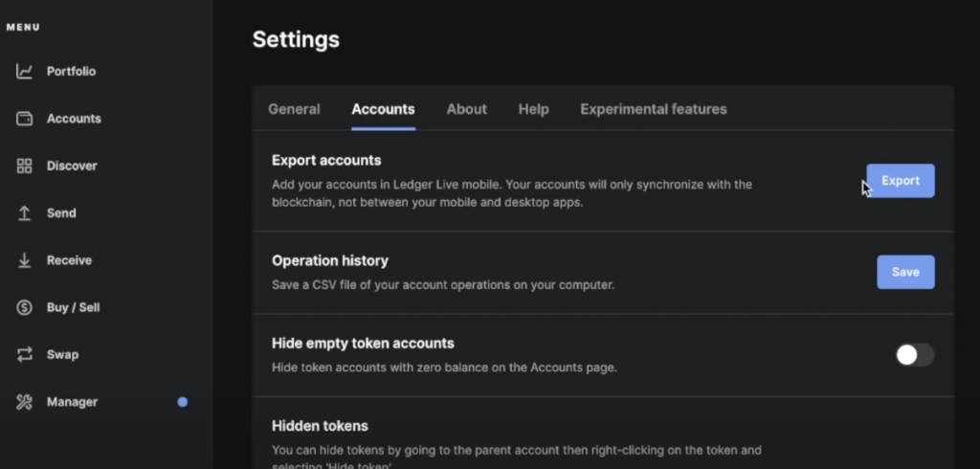Click the Manager tools icon
980x469 pixels.
(25, 402)
